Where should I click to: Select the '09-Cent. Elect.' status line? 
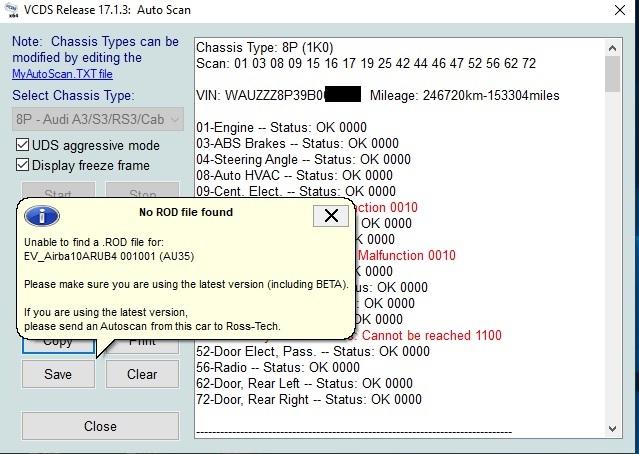click(296, 191)
